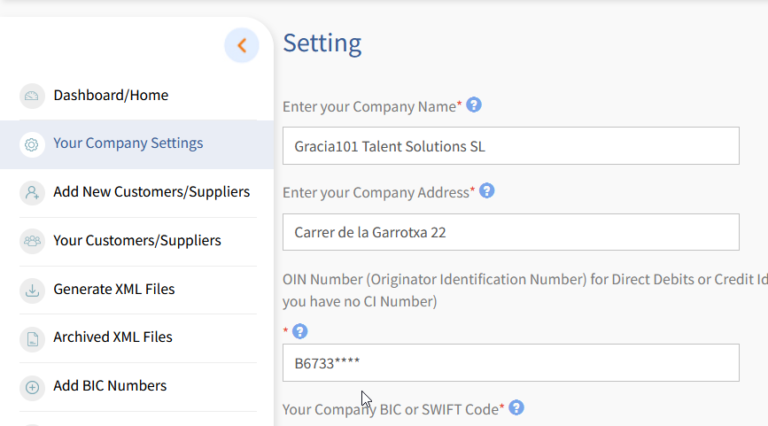Click the Archived XML Files document icon
This screenshot has height=426, width=768.
pos(32,338)
